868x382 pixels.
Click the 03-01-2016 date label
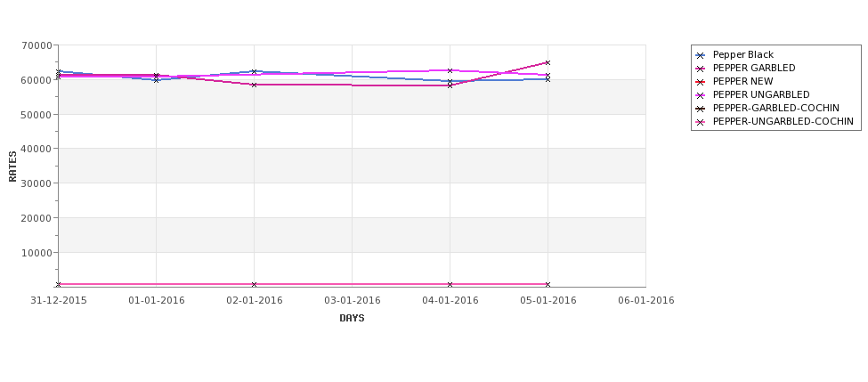pyautogui.click(x=352, y=301)
